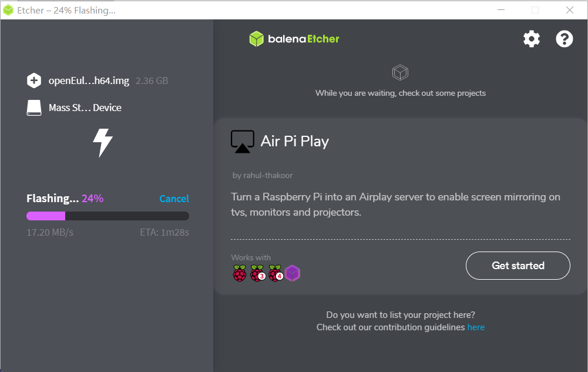Cancel the flashing process
This screenshot has width=588, height=372.
(x=174, y=199)
